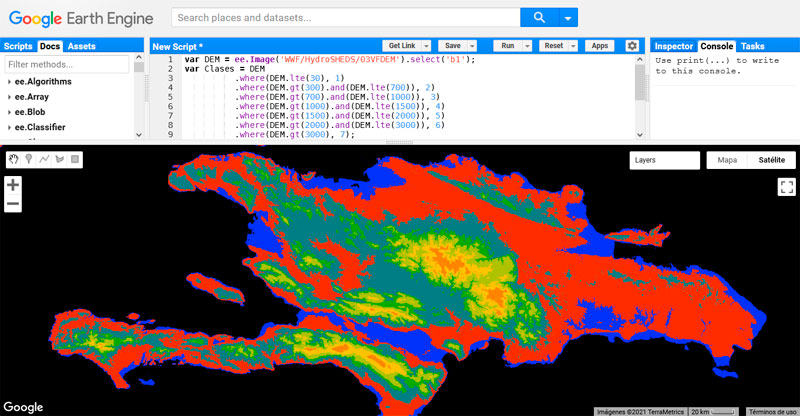Screen dimensions: 800x416
Task: Run the script
Action: click(508, 46)
